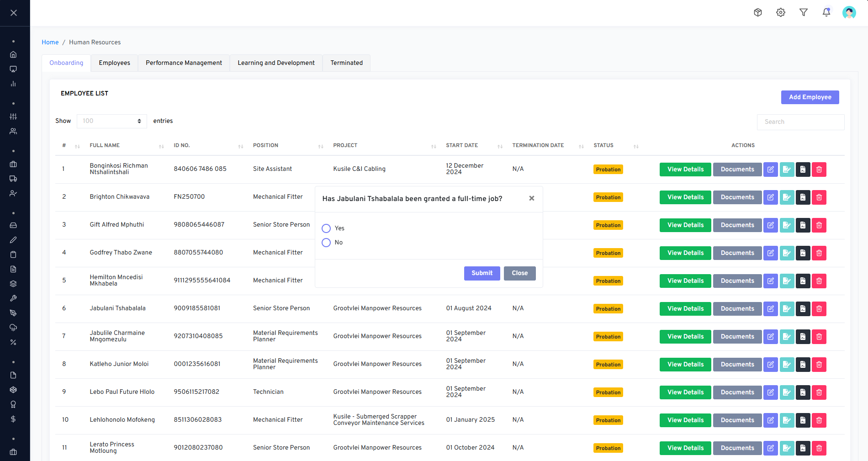Switch to the Terminated tab
This screenshot has height=461, width=868.
tap(346, 63)
